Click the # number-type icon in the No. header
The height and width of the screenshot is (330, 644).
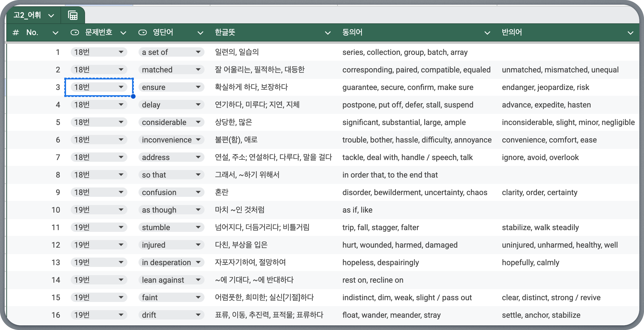16,32
